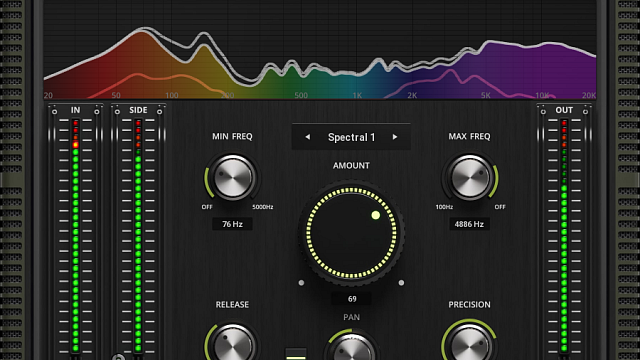640x360 pixels.
Task: Click the 5K frequency marker on the spectrum
Action: (486, 96)
